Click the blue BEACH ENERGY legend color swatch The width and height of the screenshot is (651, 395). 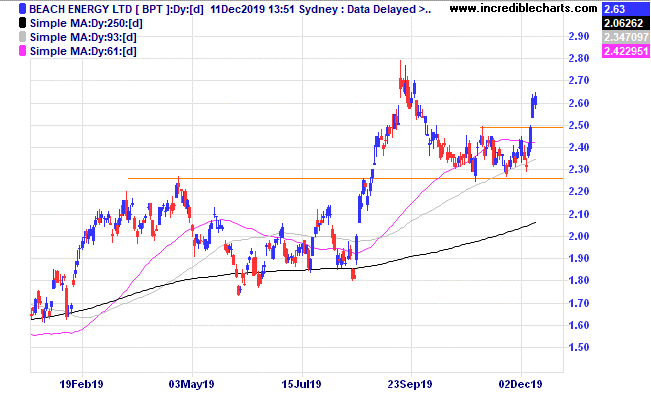[x=22, y=9]
